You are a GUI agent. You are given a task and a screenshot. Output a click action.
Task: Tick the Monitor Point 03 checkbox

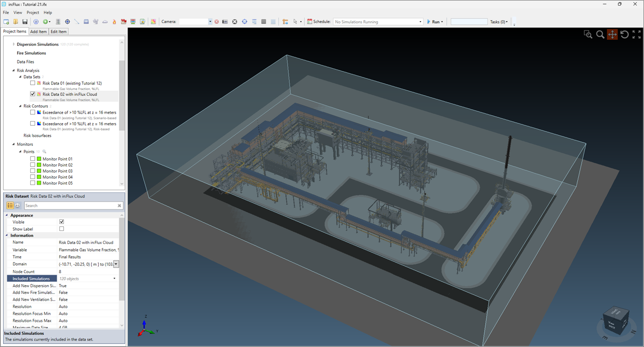(x=33, y=171)
